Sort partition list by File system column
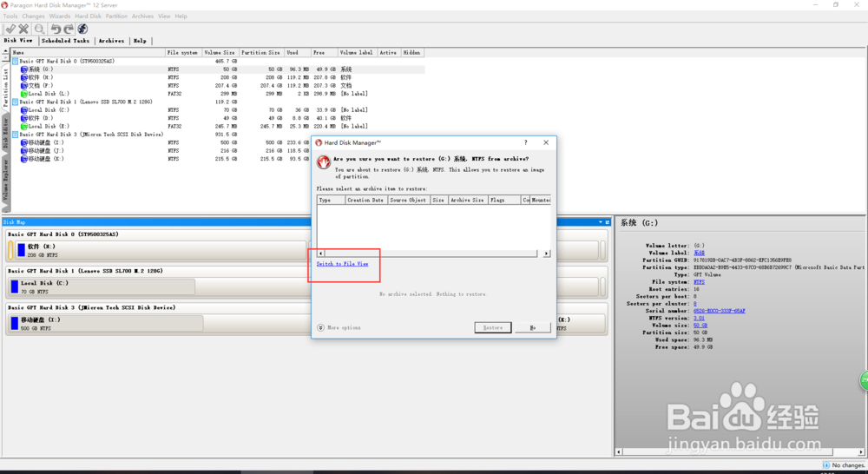Image resolution: width=868 pixels, height=474 pixels. point(183,53)
